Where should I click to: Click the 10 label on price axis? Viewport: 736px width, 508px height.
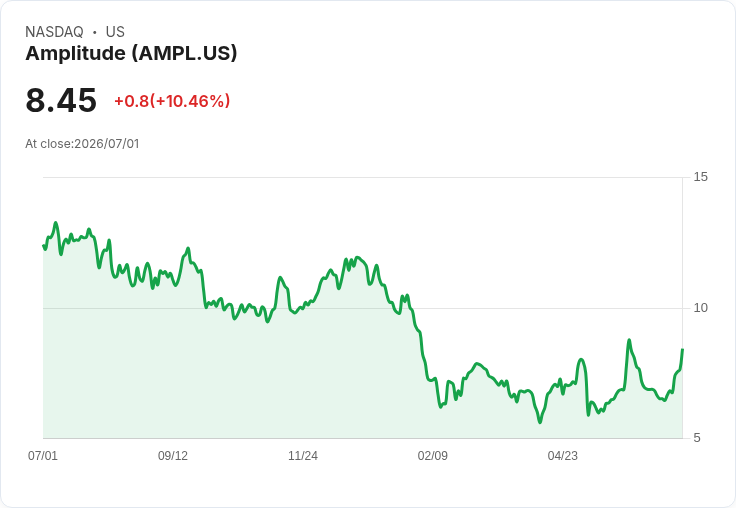point(700,308)
